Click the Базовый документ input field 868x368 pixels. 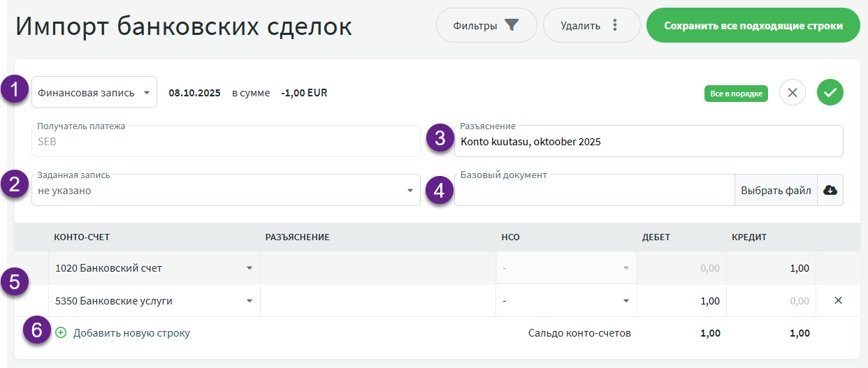point(594,191)
